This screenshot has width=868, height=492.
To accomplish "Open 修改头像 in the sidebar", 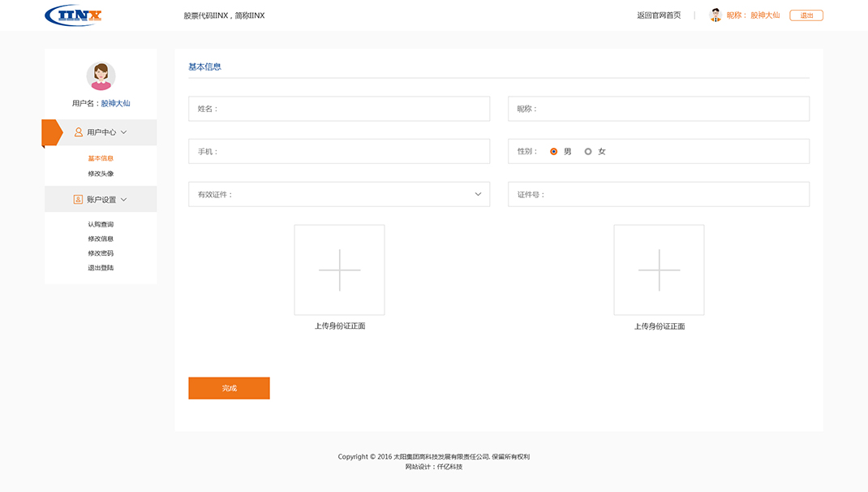I will pos(101,174).
